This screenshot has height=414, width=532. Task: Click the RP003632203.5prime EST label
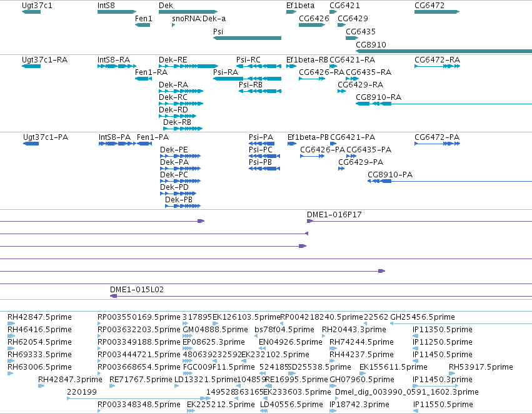[x=139, y=330]
